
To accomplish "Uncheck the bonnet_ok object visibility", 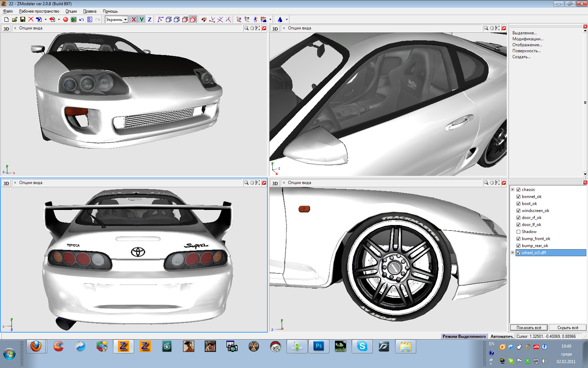I will tap(518, 197).
